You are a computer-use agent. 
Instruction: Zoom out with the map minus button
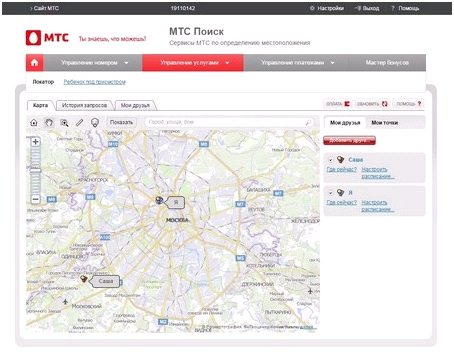point(35,199)
